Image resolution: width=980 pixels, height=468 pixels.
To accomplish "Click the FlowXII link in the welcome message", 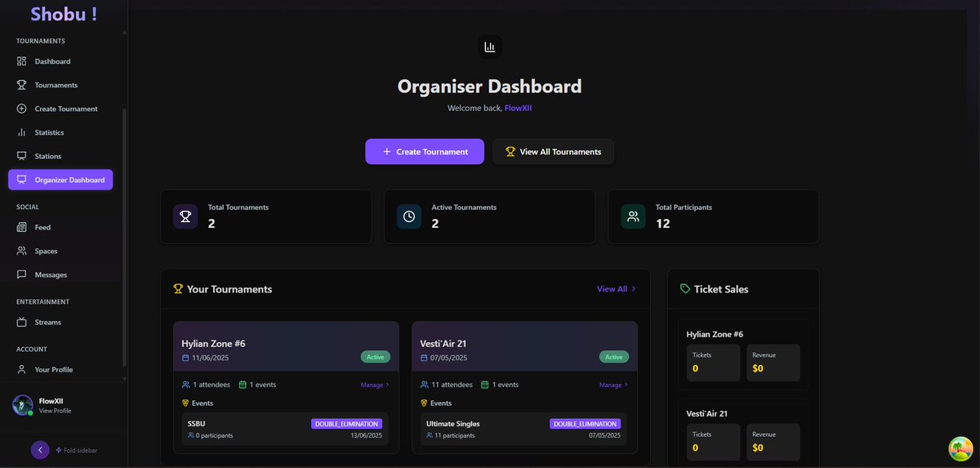I will click(518, 108).
